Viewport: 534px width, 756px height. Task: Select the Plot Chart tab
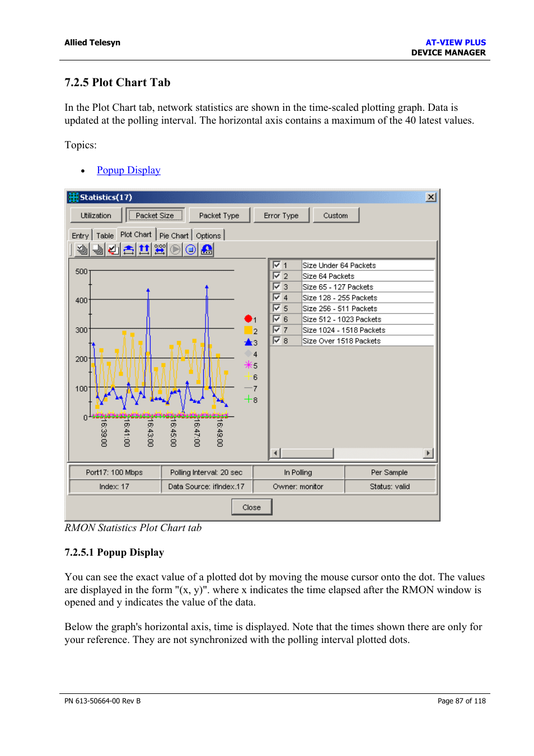136,234
